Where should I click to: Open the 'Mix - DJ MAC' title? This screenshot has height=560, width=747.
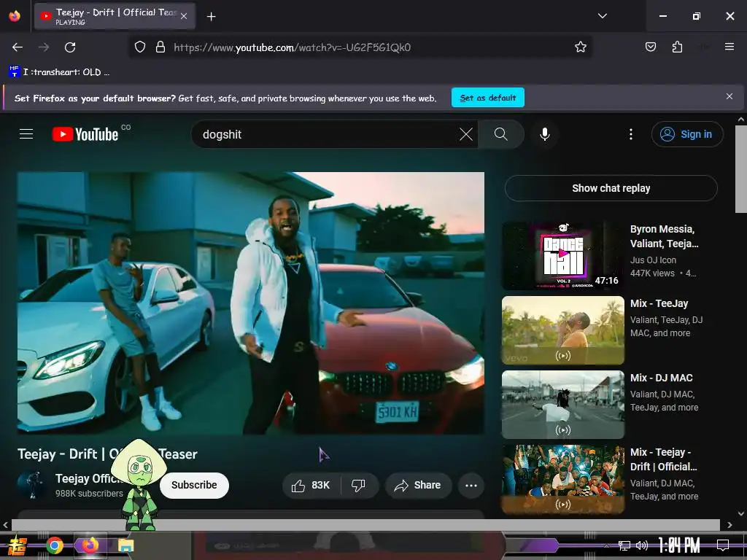661,378
